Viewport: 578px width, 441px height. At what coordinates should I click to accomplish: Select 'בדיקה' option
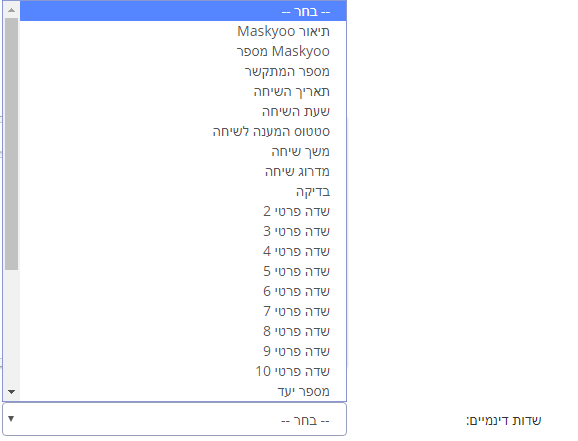[x=183, y=191]
